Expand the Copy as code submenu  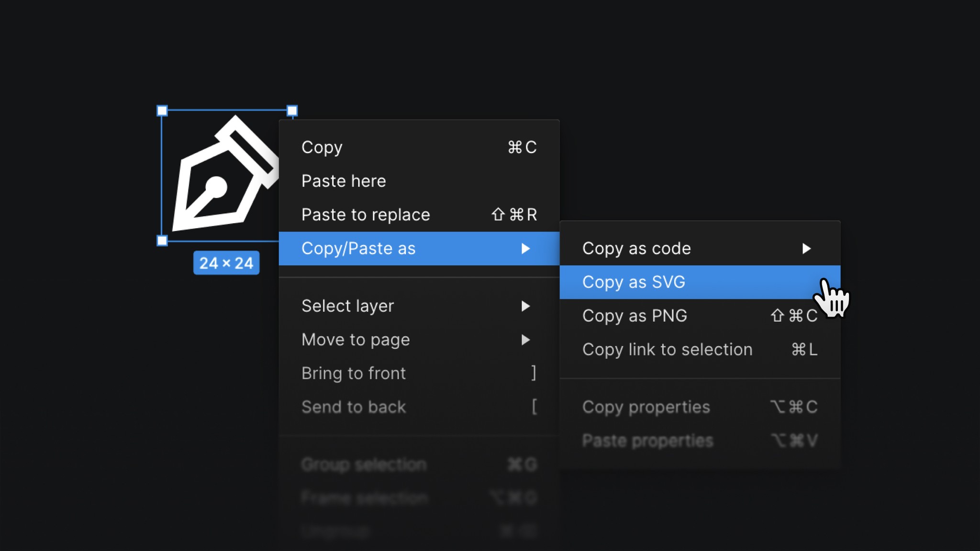tap(636, 248)
